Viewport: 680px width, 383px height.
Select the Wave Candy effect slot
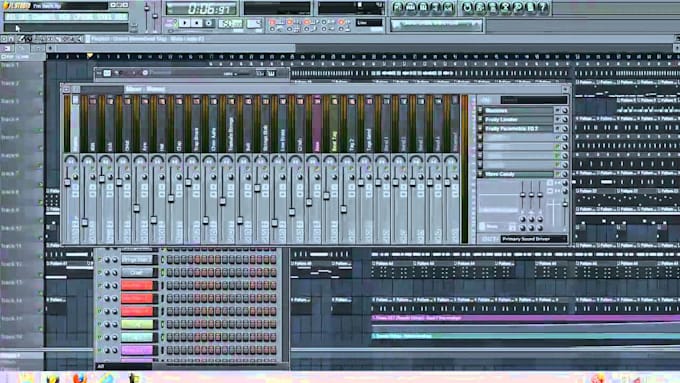[x=518, y=174]
